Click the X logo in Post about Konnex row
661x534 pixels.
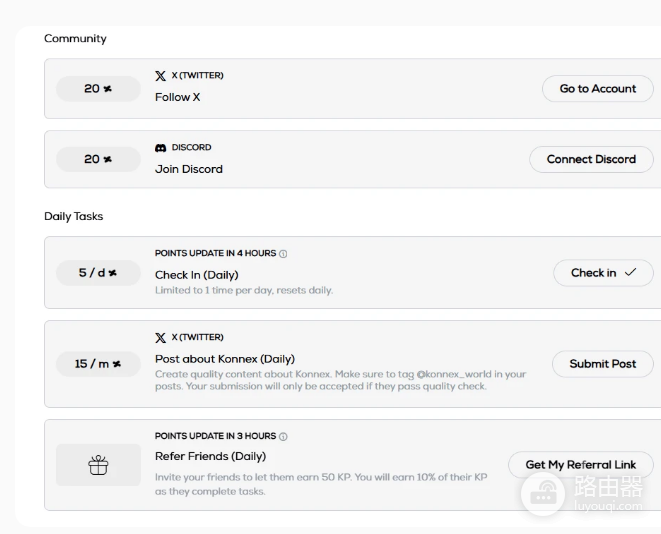(x=160, y=338)
